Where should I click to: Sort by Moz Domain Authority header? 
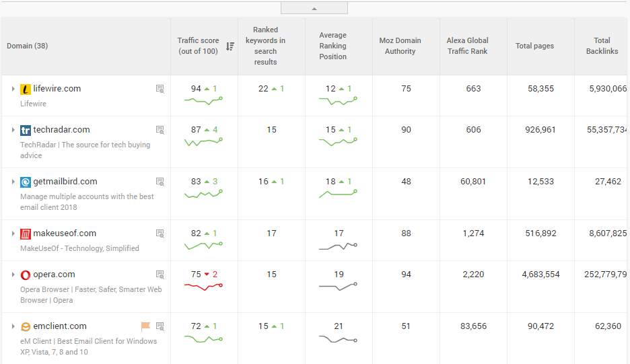click(x=400, y=46)
